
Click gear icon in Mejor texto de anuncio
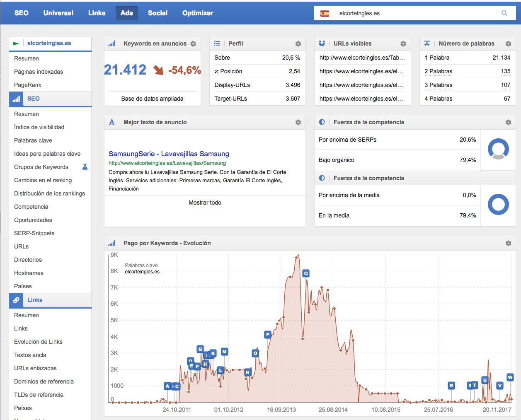(298, 122)
